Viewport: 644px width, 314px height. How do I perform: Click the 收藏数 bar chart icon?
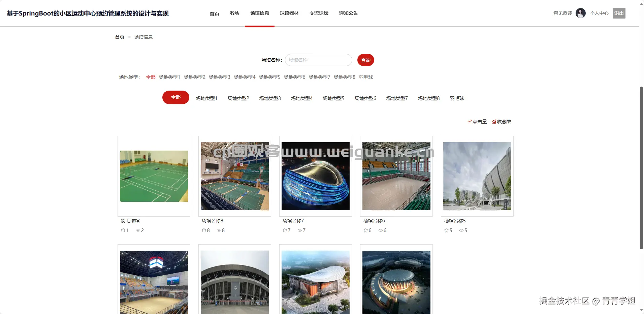click(494, 122)
